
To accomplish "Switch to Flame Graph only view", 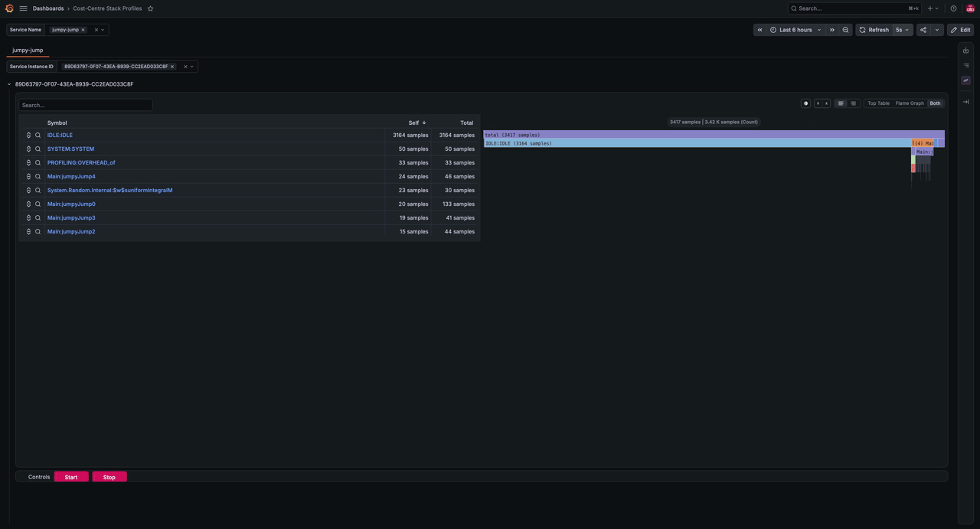I will (x=910, y=103).
